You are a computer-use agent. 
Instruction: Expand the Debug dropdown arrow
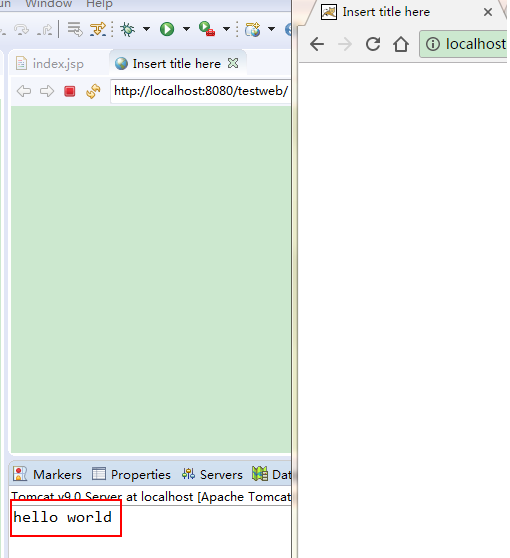[146, 29]
